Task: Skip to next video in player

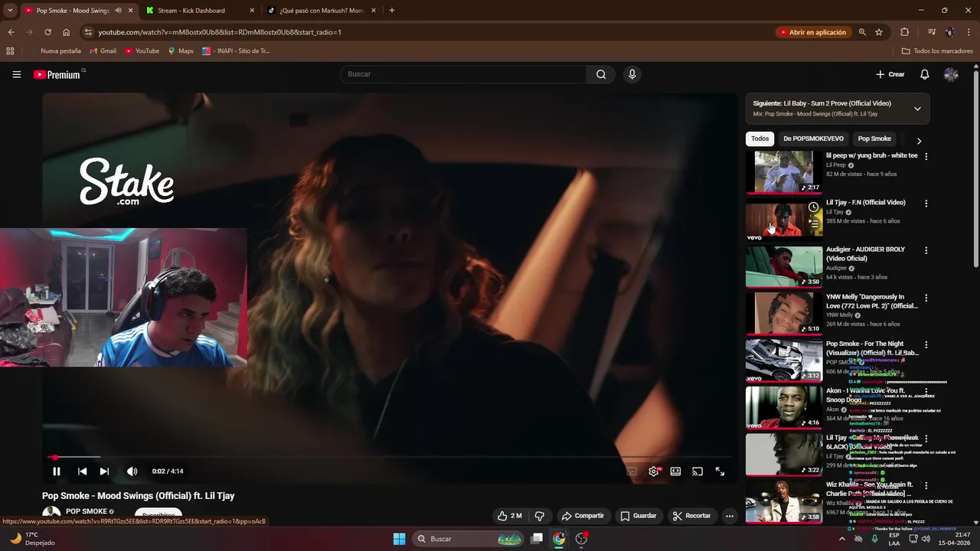Action: [104, 471]
